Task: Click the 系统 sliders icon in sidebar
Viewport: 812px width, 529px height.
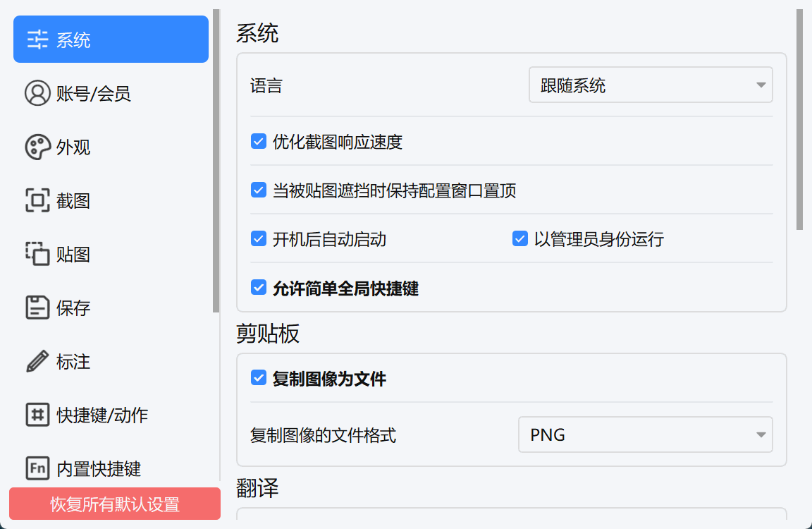Action: click(37, 39)
